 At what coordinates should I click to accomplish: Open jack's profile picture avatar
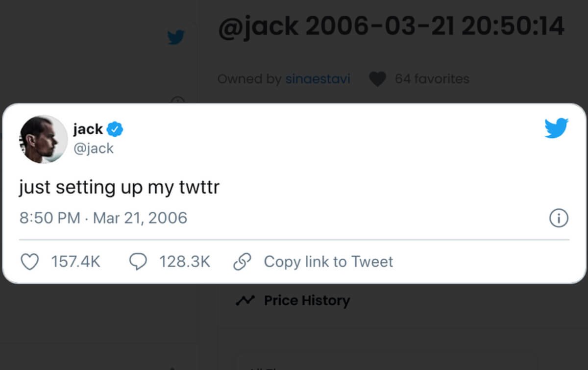pyautogui.click(x=43, y=139)
